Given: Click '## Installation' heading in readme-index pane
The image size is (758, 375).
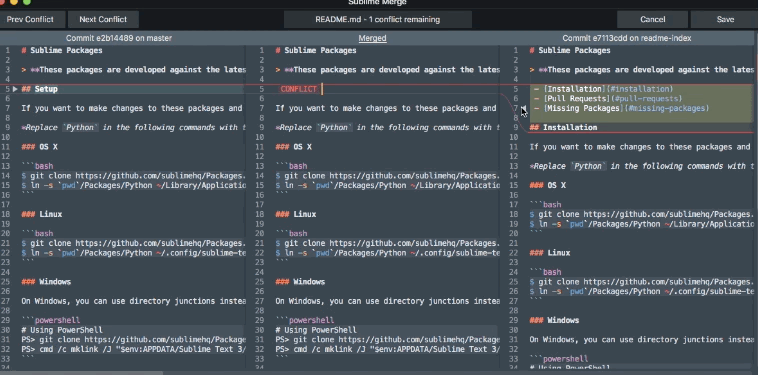Looking at the screenshot, I should point(563,128).
